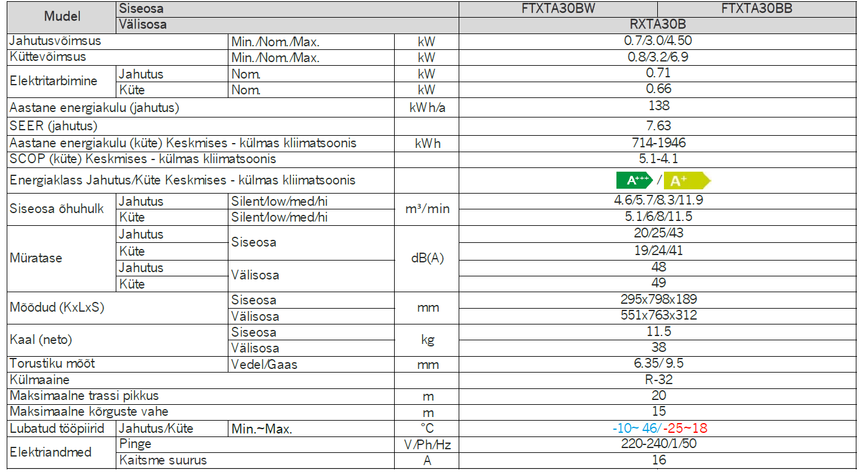Click the m³/min unit cell
868x473 pixels.
[426, 209]
